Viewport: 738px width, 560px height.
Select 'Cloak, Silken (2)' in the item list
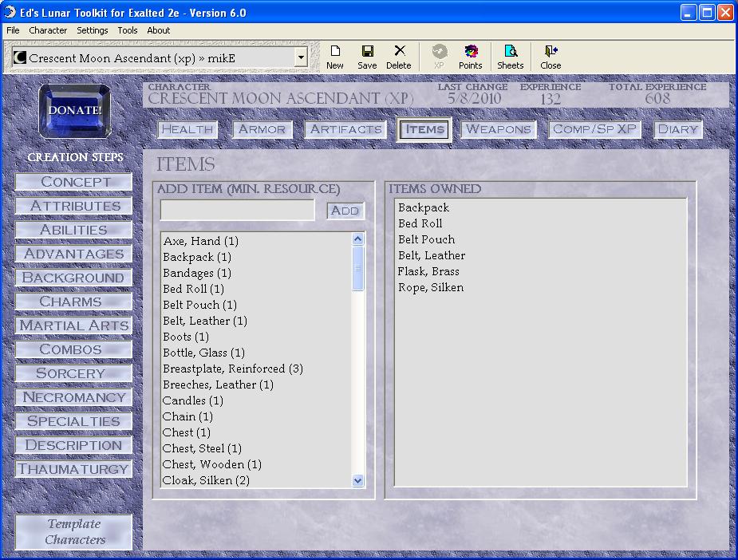click(x=206, y=481)
